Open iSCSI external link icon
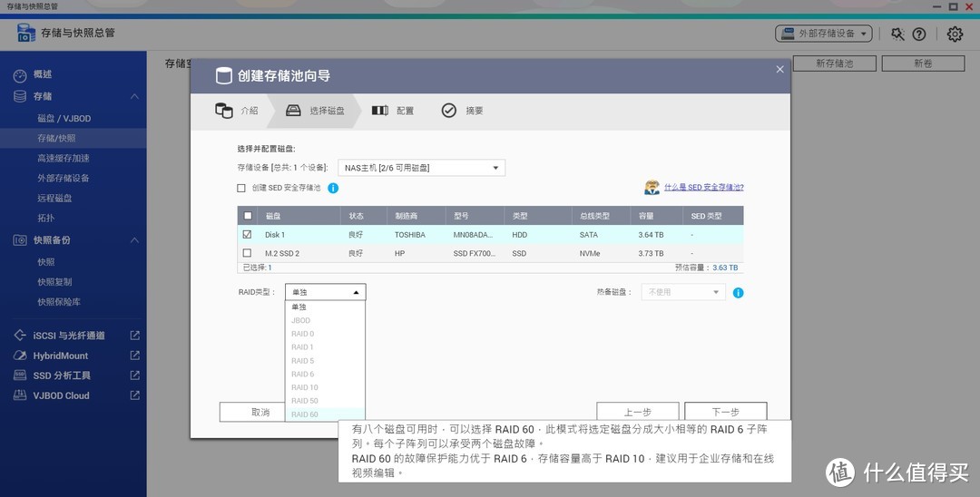The image size is (980, 497). coord(134,336)
